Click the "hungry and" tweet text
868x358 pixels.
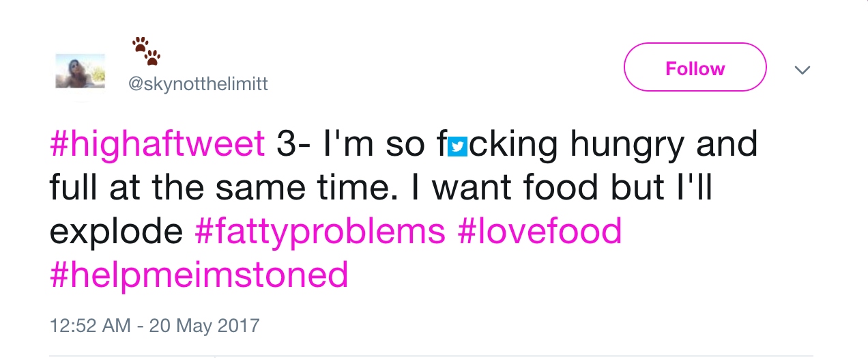click(x=663, y=145)
